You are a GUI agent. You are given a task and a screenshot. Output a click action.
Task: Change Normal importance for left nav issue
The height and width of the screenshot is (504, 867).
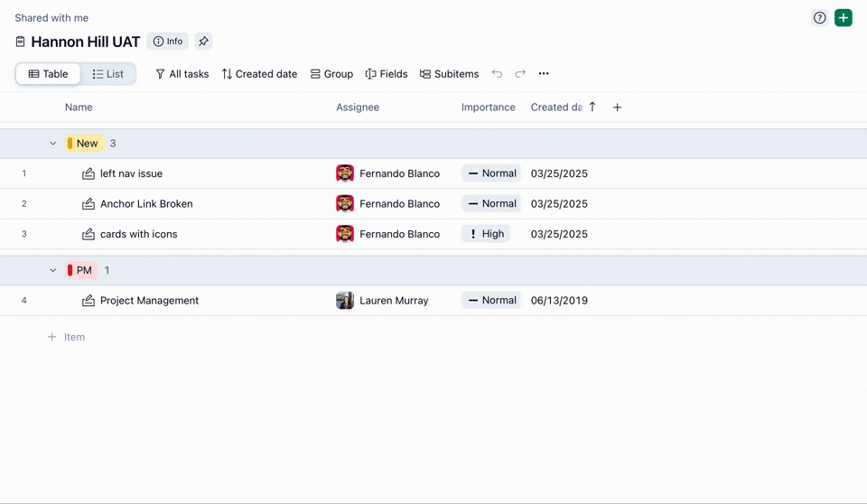pos(491,173)
